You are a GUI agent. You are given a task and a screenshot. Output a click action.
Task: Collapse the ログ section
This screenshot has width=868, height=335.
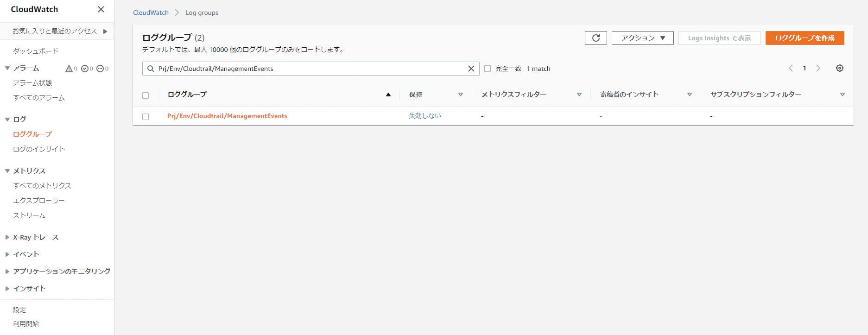tap(7, 120)
